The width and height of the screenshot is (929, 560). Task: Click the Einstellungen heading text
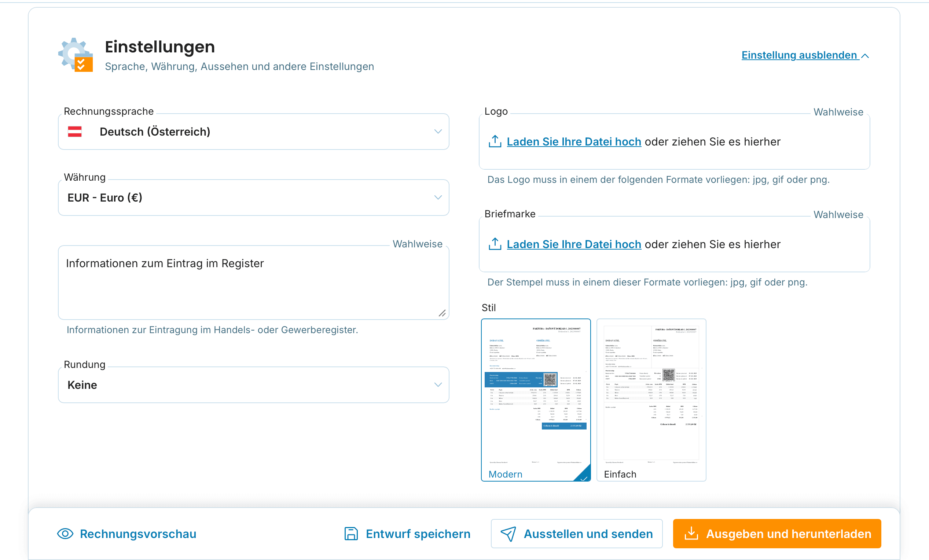[160, 47]
